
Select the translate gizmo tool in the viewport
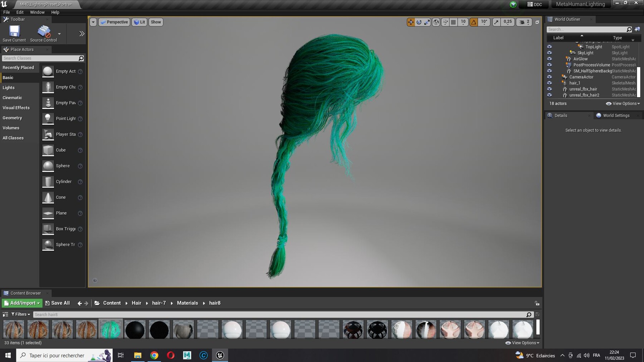point(410,22)
